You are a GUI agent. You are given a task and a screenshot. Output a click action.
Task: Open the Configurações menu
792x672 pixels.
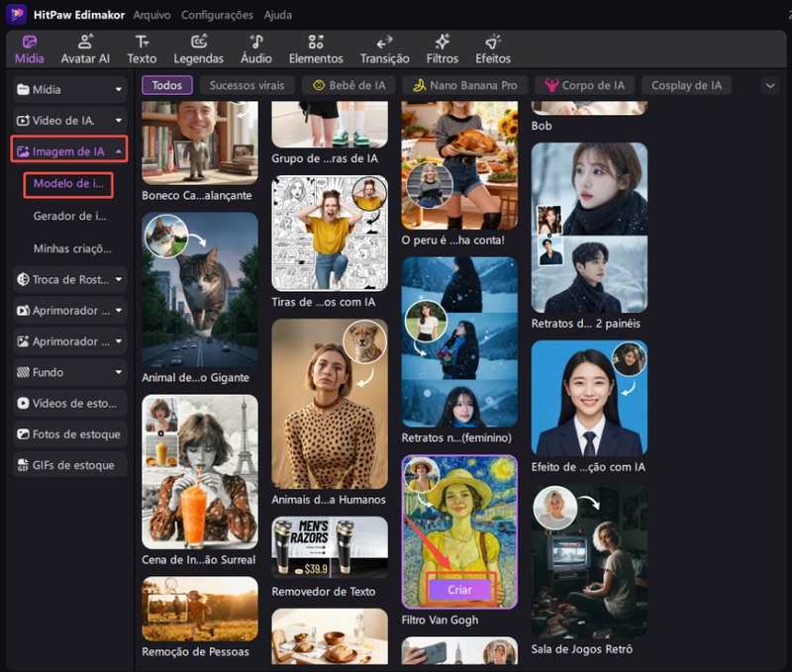click(216, 15)
